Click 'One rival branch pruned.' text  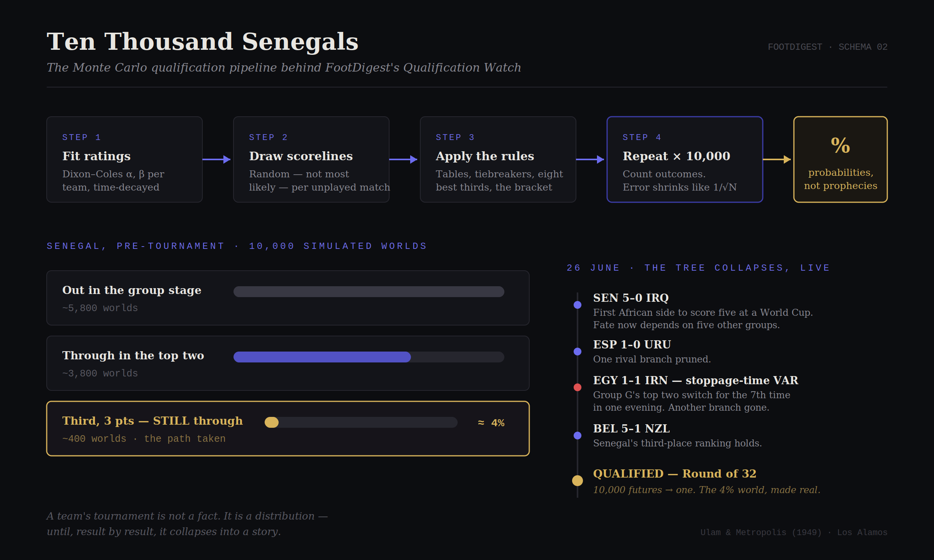[x=652, y=359]
